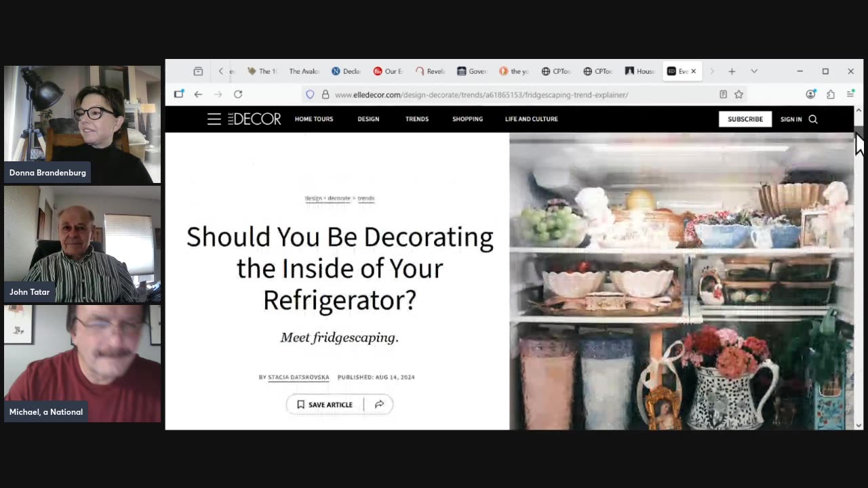Click the 'Meet fridgescaping.' subtitle

pos(339,338)
